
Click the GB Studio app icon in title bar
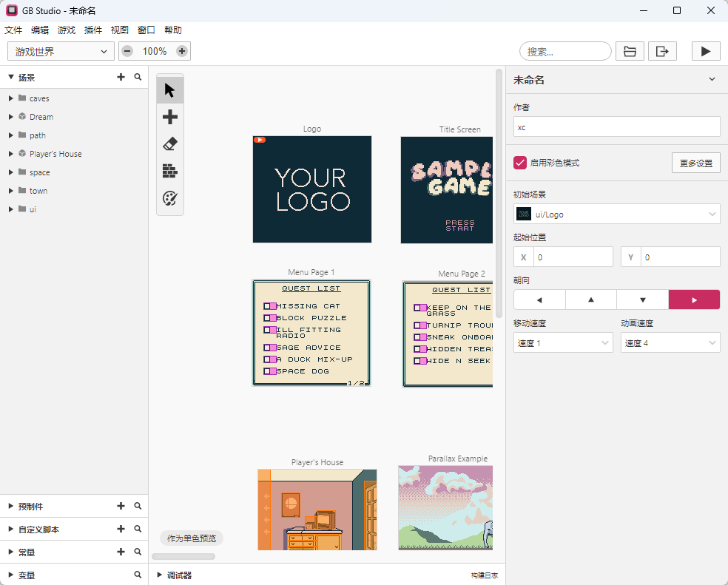coord(12,10)
